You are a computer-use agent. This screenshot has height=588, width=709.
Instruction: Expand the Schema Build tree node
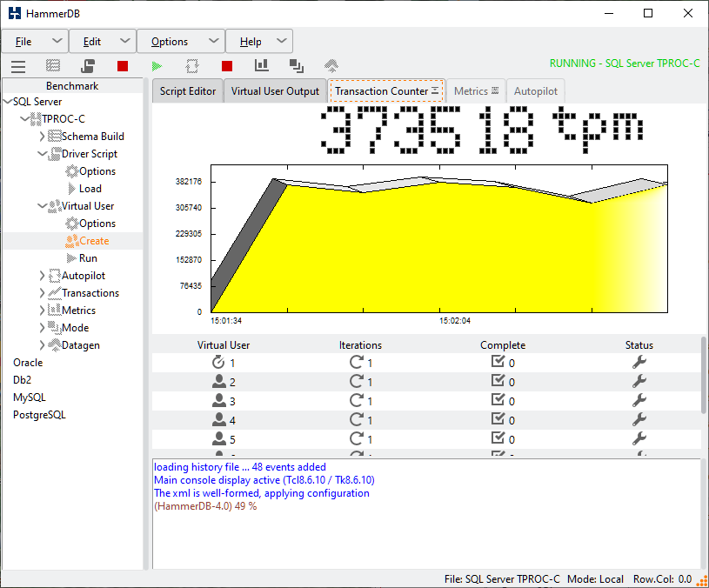[x=43, y=137]
